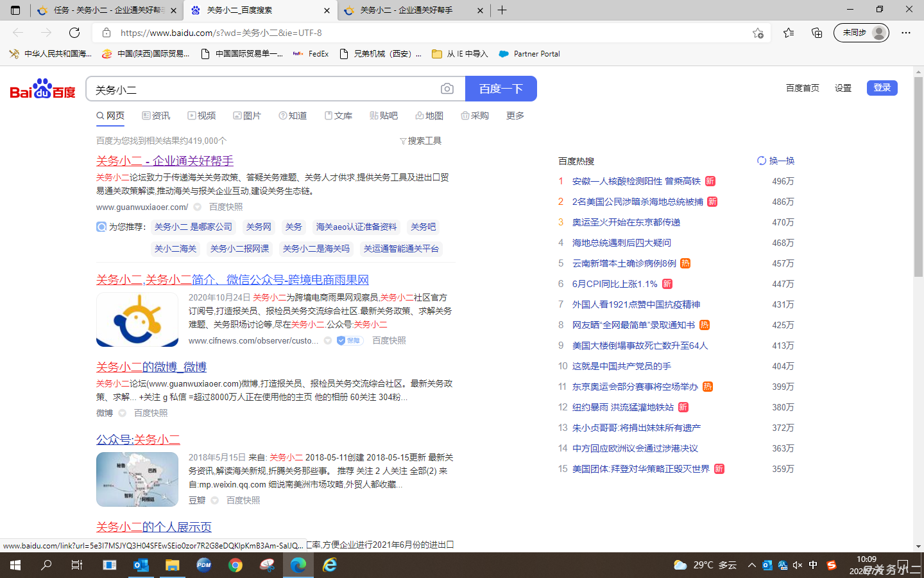The width and height of the screenshot is (924, 578).
Task: Refresh hot searches with 换一换
Action: pos(776,161)
